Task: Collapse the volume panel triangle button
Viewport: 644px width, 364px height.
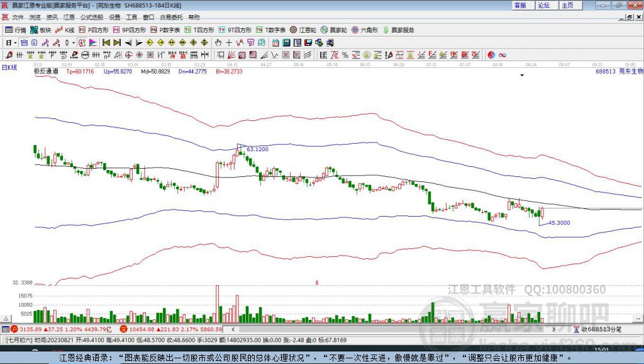Action: (6, 319)
